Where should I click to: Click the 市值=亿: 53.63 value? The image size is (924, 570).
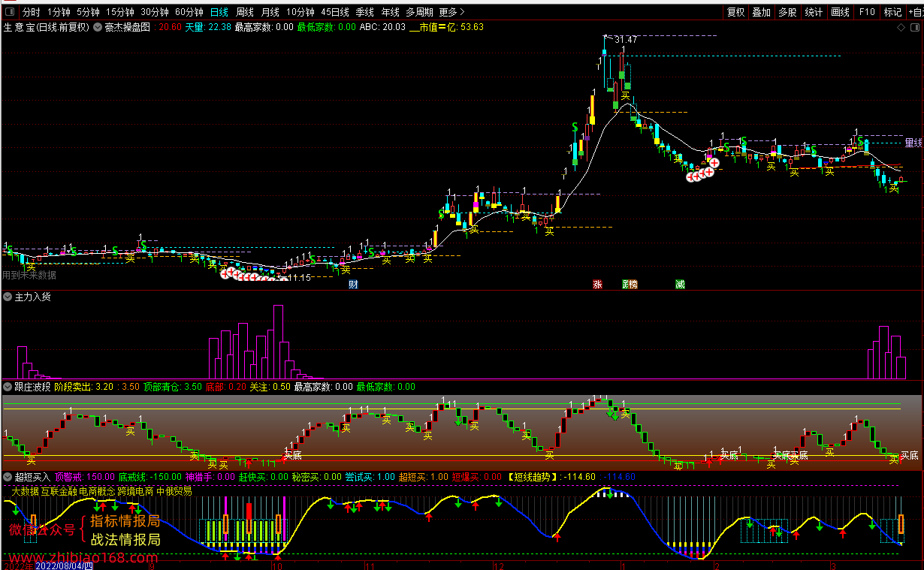tap(446, 27)
